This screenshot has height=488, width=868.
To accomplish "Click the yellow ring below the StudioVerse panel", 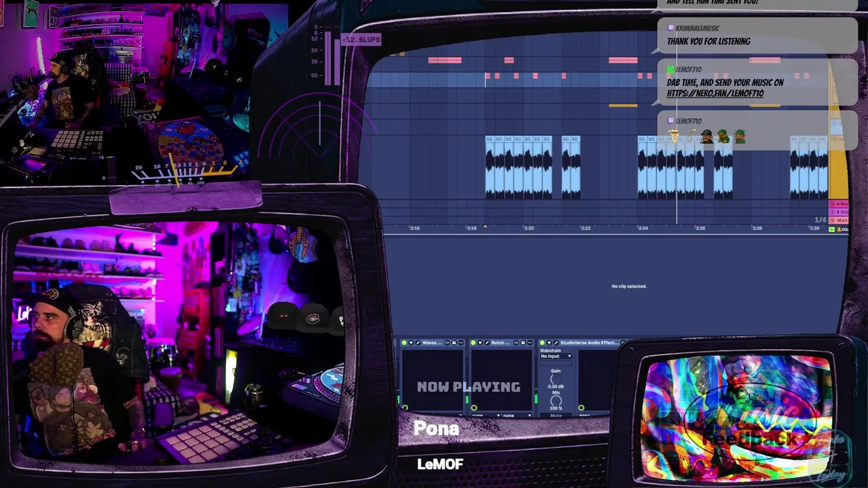I will [x=581, y=408].
